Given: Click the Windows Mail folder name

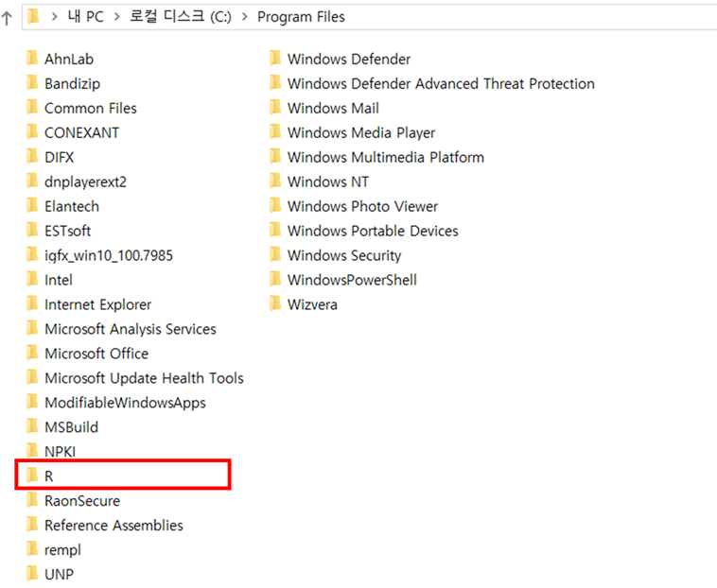Looking at the screenshot, I should [333, 108].
